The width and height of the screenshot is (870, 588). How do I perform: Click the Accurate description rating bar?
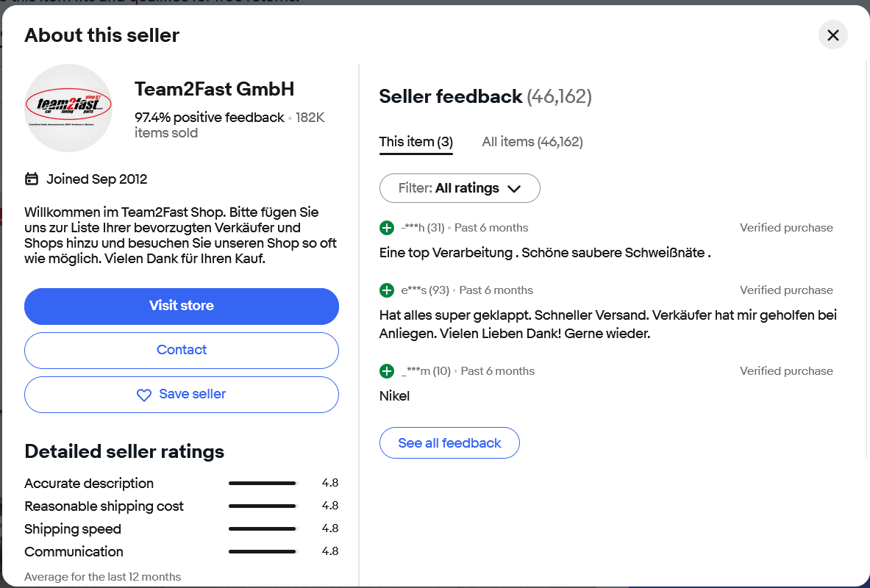(x=262, y=484)
